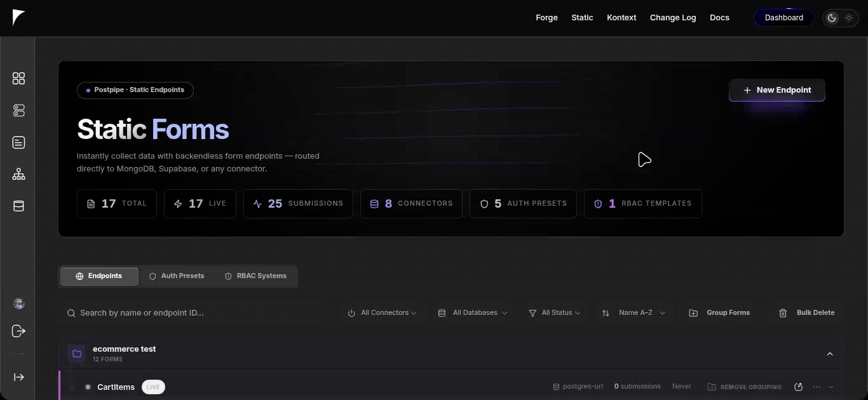868x400 pixels.
Task: Click the search magnifier icon
Action: tap(71, 313)
